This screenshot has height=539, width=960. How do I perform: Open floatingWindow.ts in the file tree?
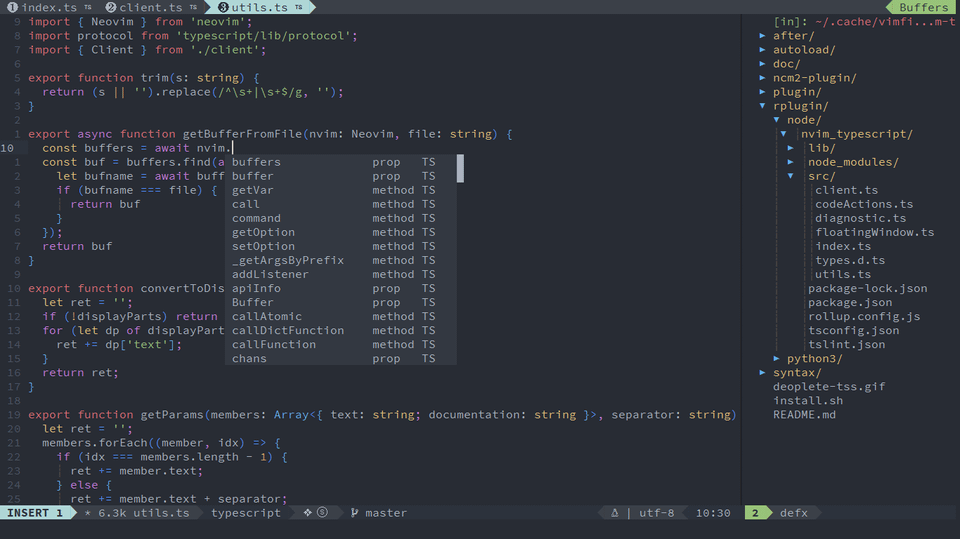pyautogui.click(x=874, y=232)
